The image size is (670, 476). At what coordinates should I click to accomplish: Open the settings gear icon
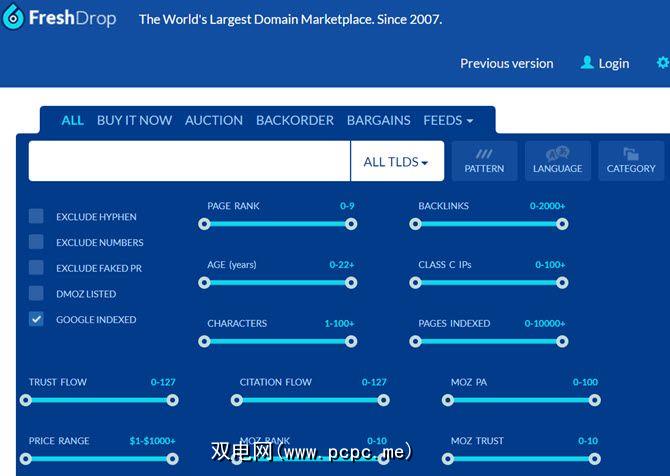pyautogui.click(x=663, y=63)
